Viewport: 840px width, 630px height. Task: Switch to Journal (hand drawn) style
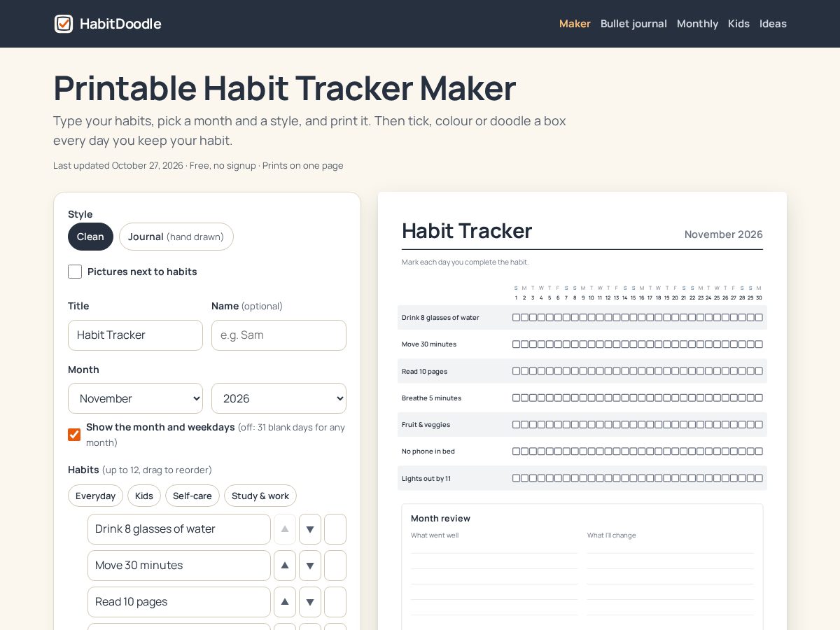coord(176,237)
